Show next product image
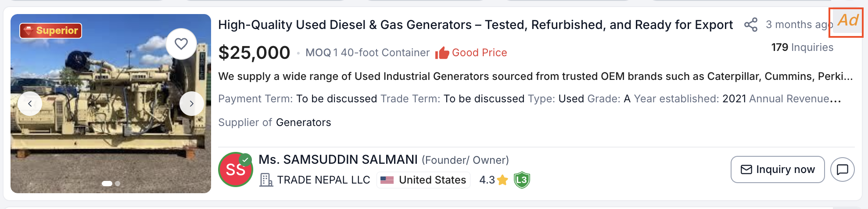 coord(192,104)
